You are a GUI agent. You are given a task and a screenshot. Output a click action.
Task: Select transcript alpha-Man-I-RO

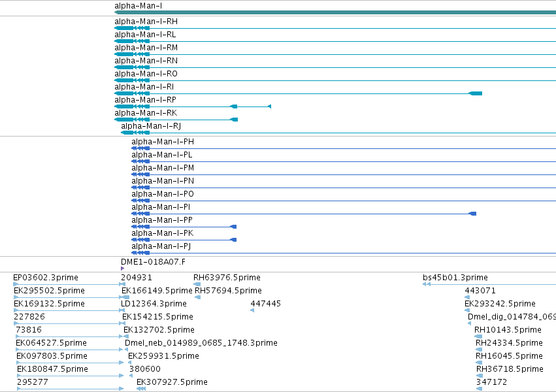146,74
